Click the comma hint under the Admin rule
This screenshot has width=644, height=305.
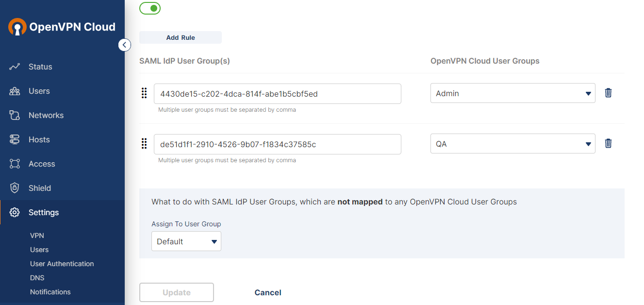pyautogui.click(x=227, y=110)
